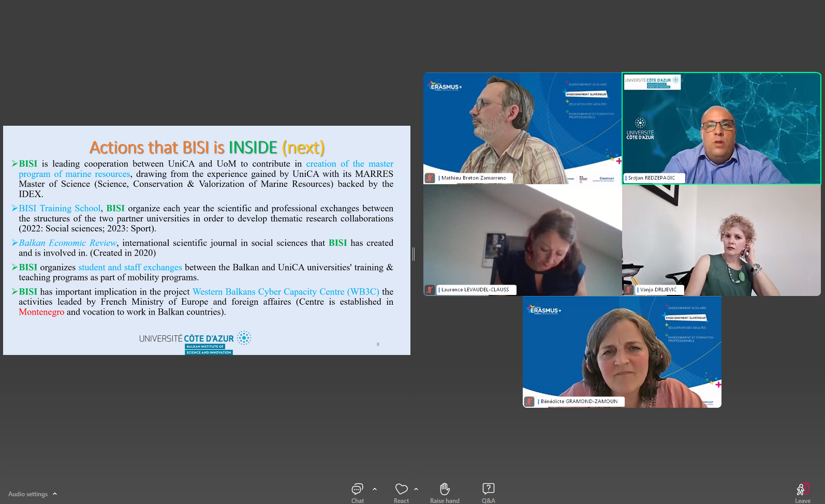The width and height of the screenshot is (825, 504).
Task: Open the Q&A panel
Action: [x=488, y=493]
